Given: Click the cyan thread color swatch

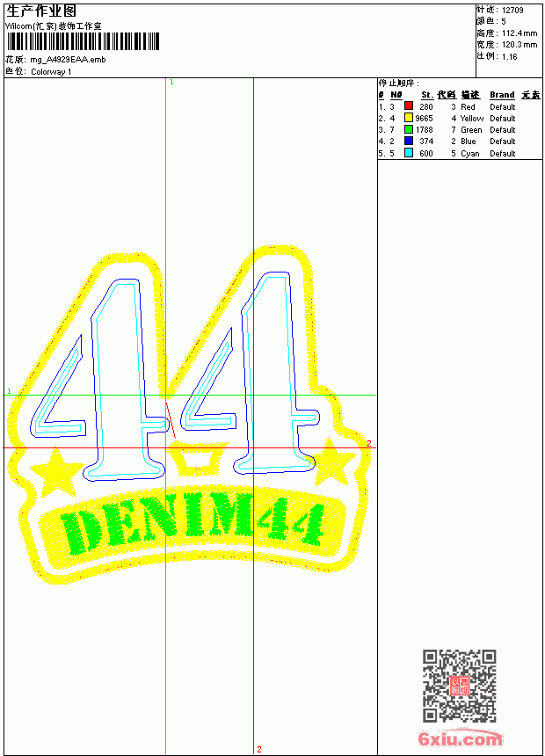Looking at the screenshot, I should [409, 153].
